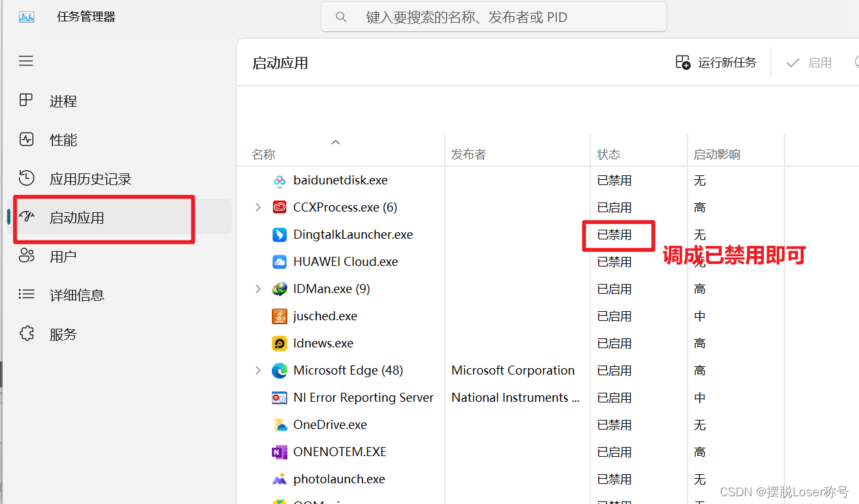Click 无 startup impact of baidunetdisk.exe
Image resolution: width=859 pixels, height=504 pixels.
[x=700, y=181]
